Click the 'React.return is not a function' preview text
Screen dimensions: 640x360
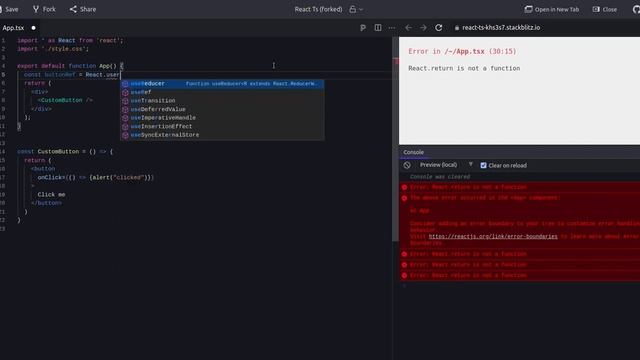(464, 69)
